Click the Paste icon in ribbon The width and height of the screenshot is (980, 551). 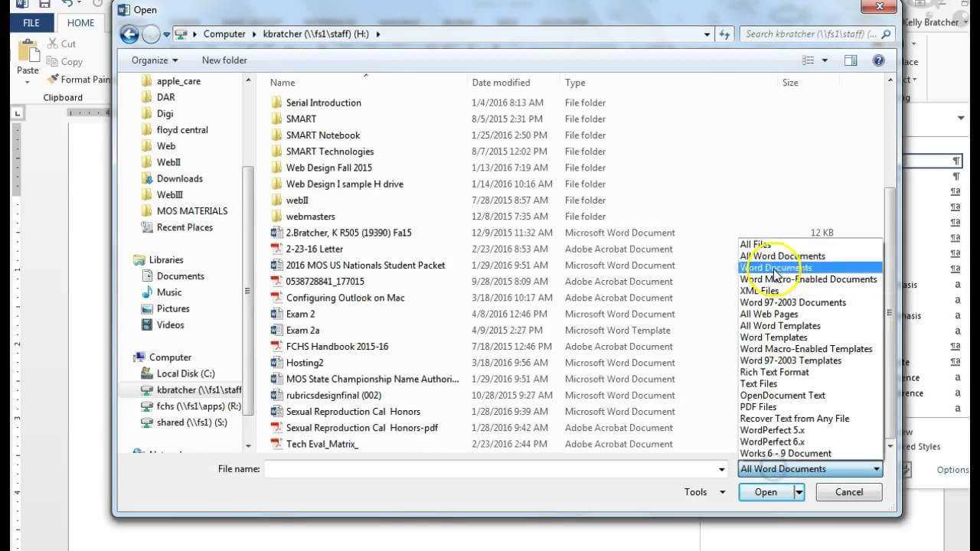tap(28, 56)
